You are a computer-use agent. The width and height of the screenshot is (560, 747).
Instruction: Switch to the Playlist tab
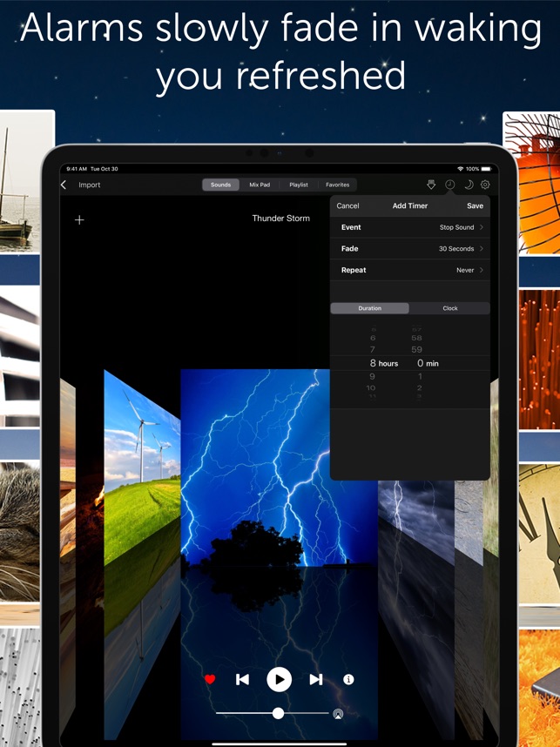pyautogui.click(x=299, y=185)
